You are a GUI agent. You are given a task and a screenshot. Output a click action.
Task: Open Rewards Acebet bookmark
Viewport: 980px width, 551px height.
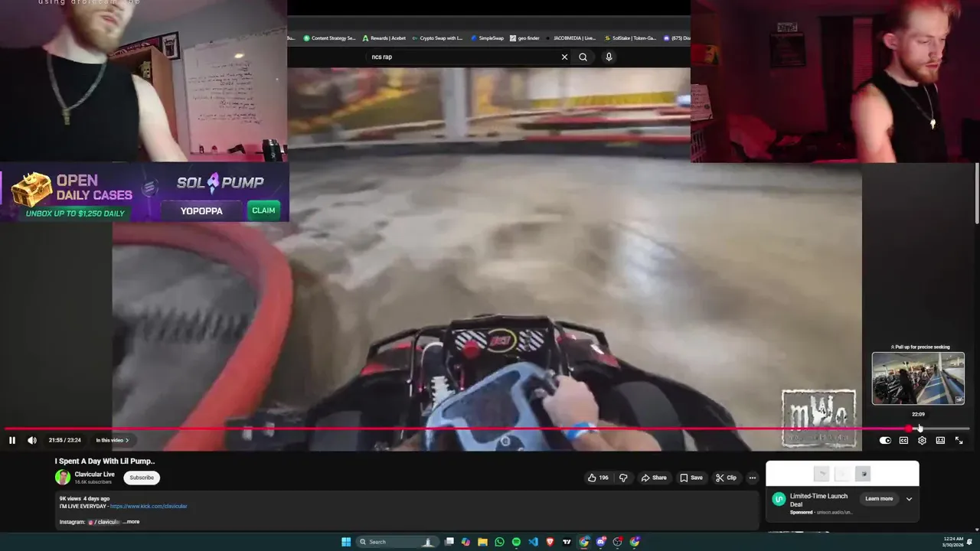[384, 37]
